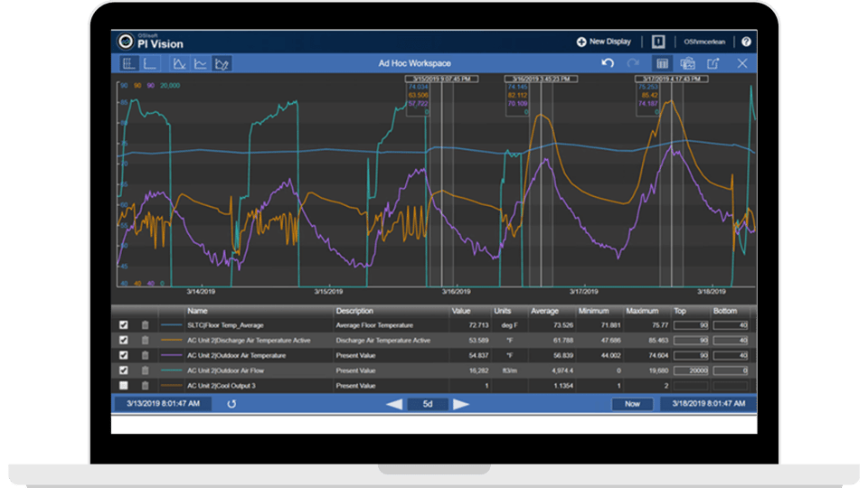Uncheck the SLTC|Floor Temp_Average checkbox

[x=124, y=325]
